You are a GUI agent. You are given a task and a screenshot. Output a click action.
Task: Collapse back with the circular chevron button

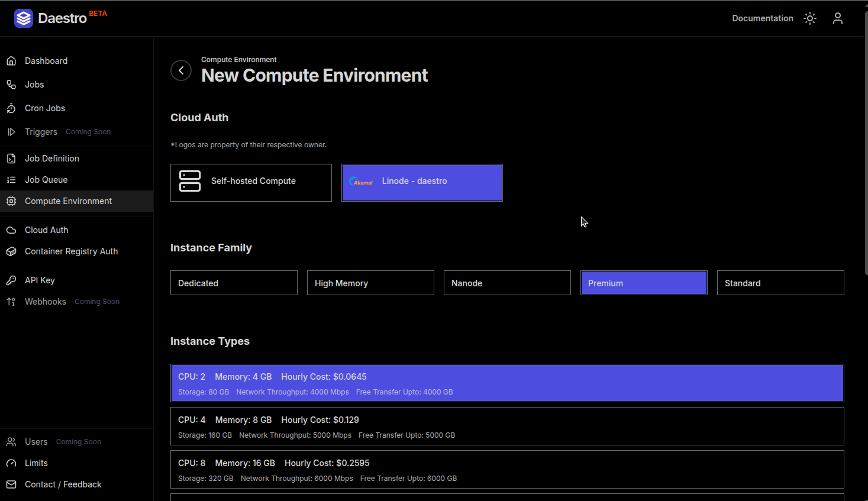tap(181, 70)
